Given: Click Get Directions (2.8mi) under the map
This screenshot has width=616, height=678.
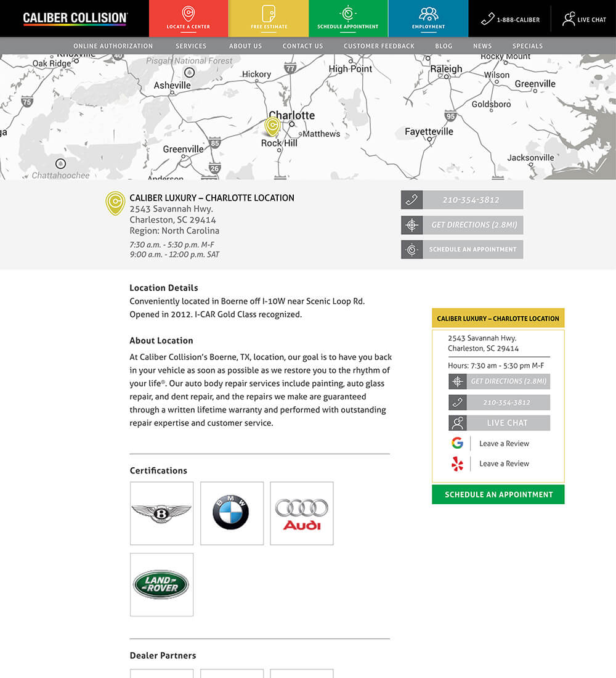Looking at the screenshot, I should pos(462,225).
